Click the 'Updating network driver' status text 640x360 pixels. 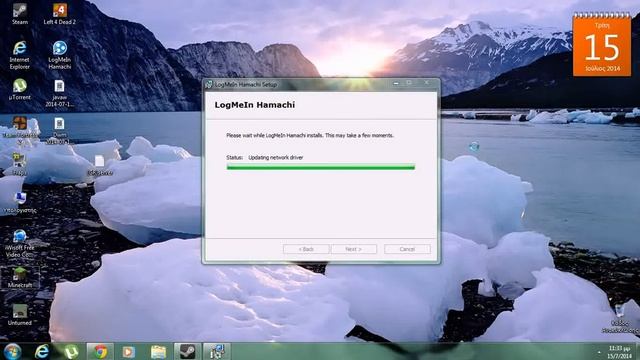pyautogui.click(x=276, y=158)
